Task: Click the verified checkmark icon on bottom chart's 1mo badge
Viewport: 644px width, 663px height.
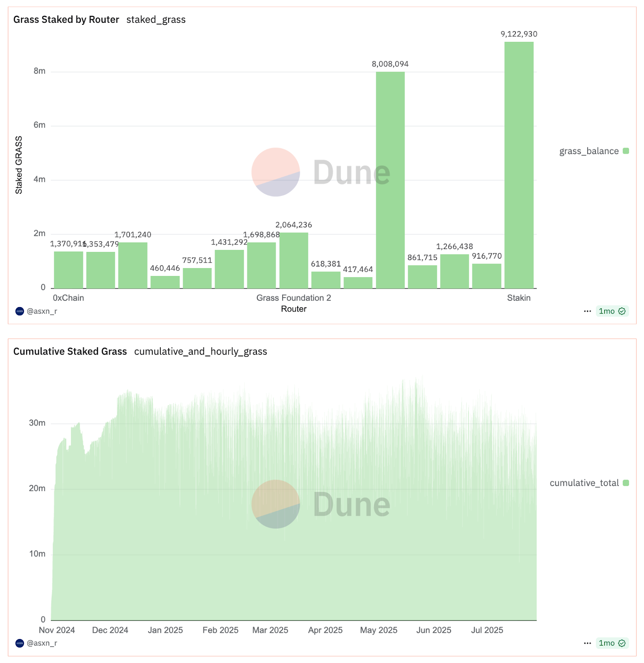Action: coord(622,643)
